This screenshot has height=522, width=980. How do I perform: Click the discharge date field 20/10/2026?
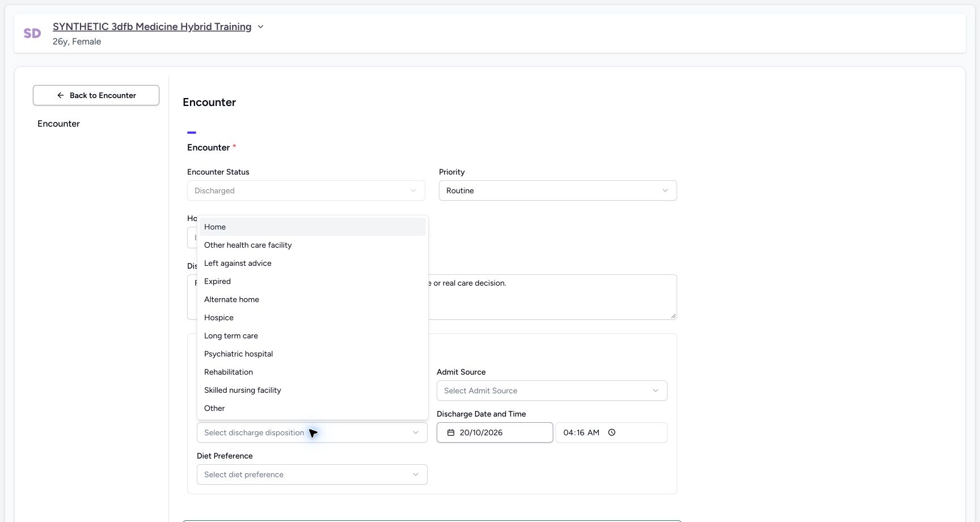tap(495, 432)
